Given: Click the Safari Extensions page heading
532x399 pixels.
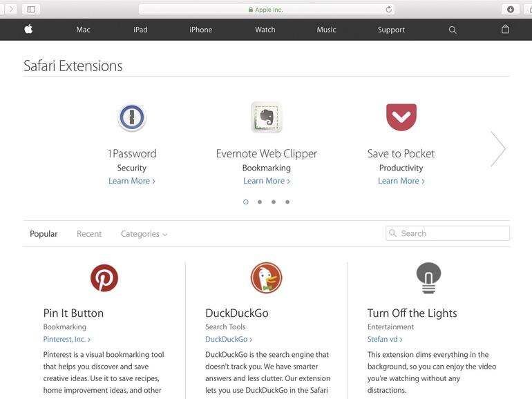Looking at the screenshot, I should 73,66.
